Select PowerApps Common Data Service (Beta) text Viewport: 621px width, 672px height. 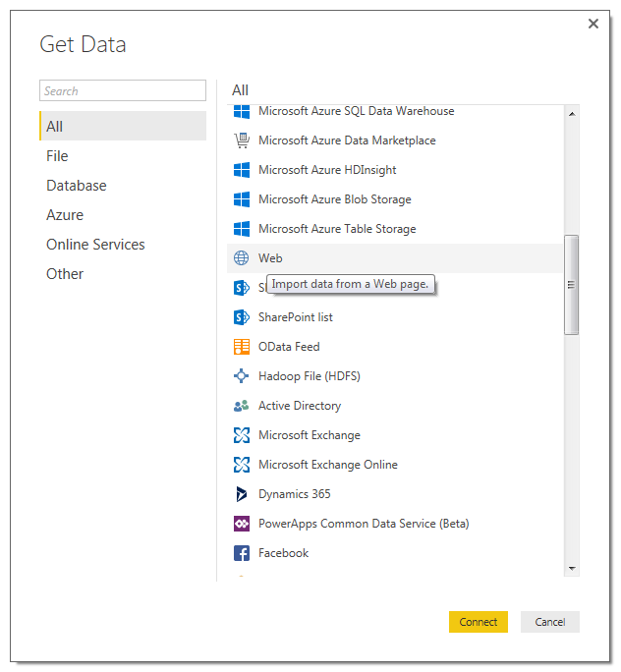coord(364,524)
